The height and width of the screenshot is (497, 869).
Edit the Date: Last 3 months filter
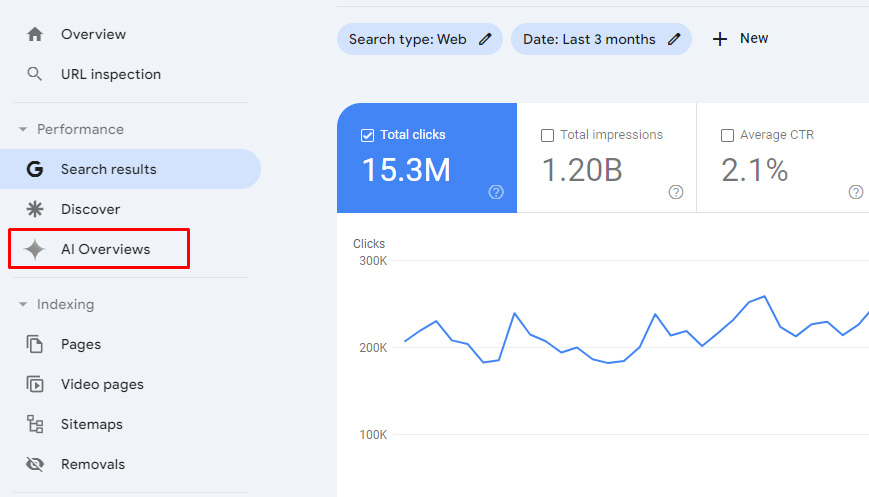(674, 39)
